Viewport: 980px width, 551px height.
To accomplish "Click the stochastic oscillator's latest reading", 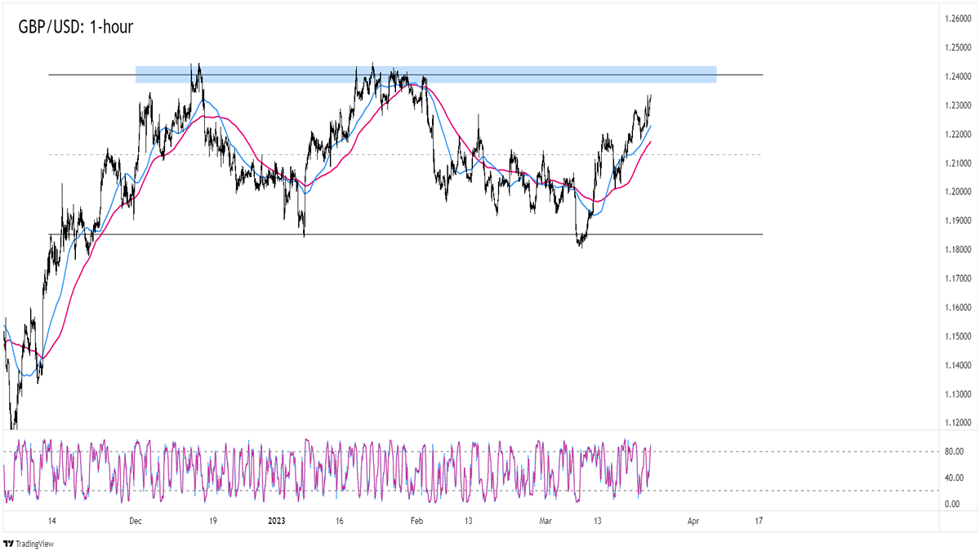I will click(x=650, y=447).
